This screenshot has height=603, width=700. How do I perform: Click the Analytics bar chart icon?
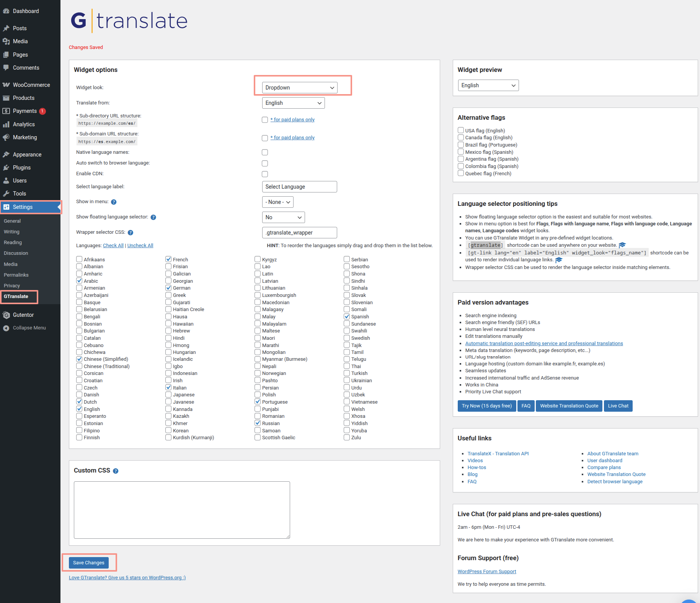[x=6, y=124]
